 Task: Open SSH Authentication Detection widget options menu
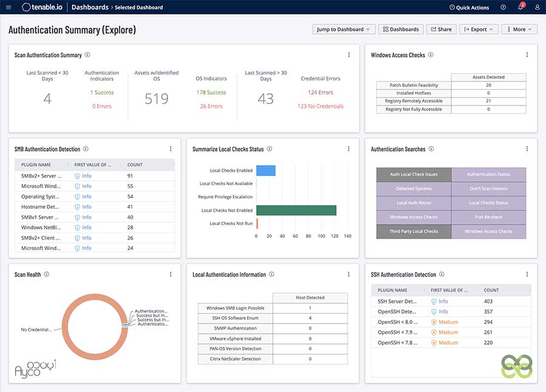(x=527, y=275)
